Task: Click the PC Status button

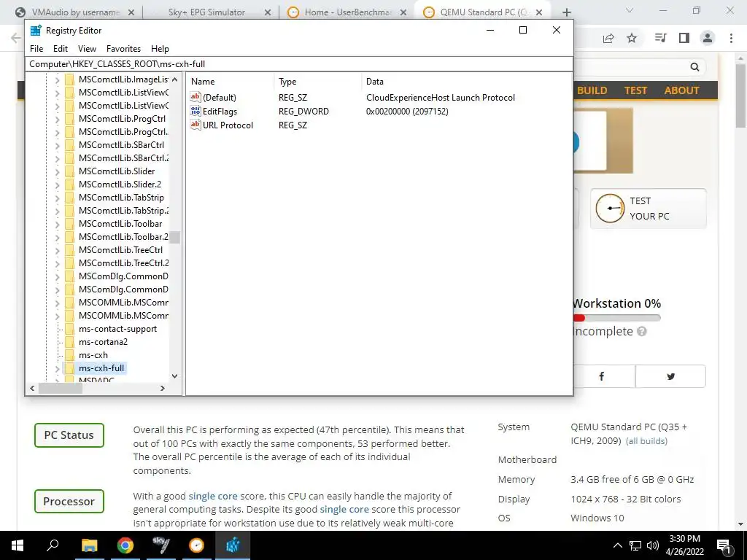Action: 69,435
